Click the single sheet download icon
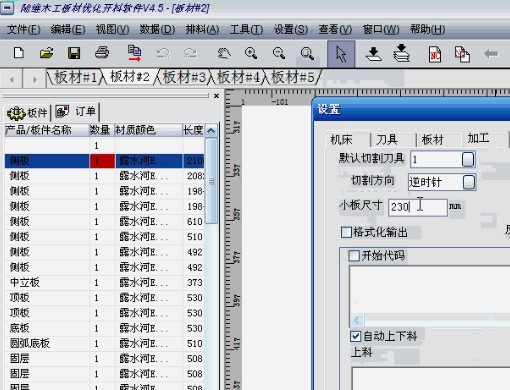 [374, 54]
